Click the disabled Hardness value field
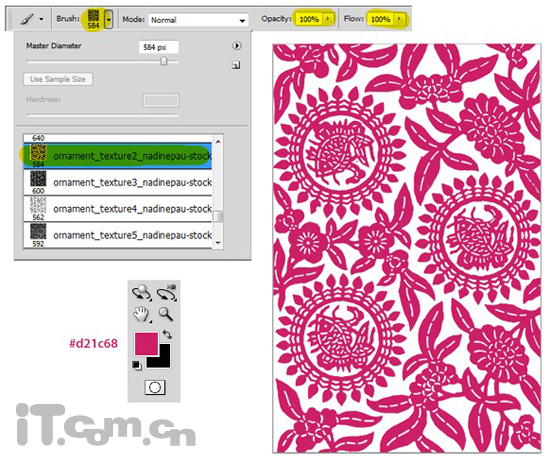 (x=161, y=100)
